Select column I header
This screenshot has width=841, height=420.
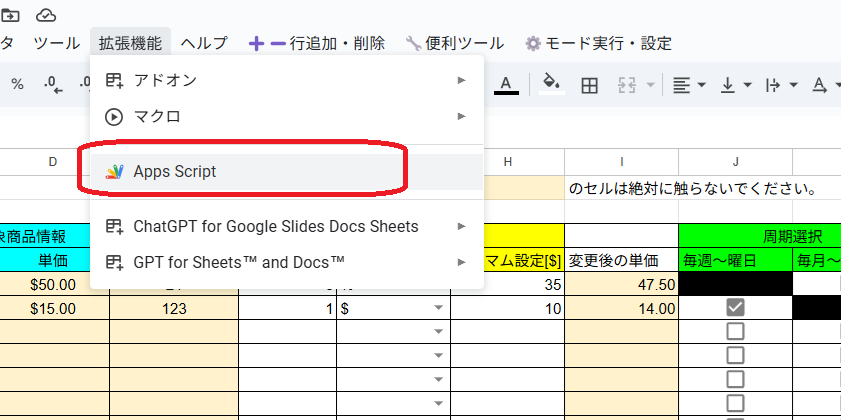click(x=622, y=162)
